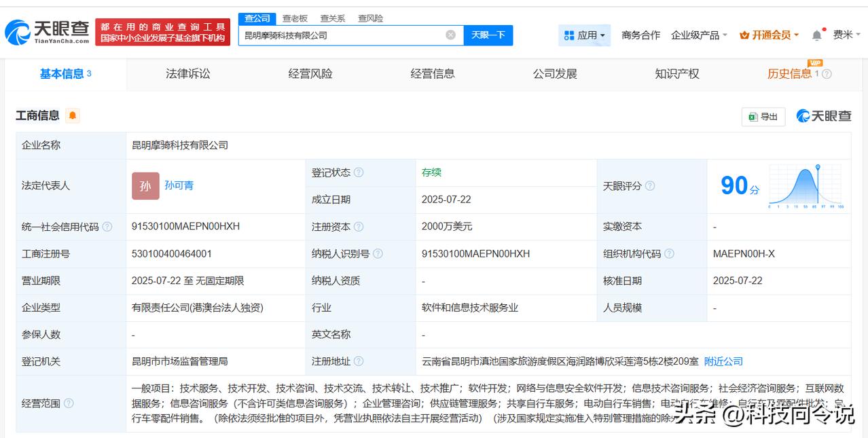Expand the 应用 dropdown
Screen dimensions: 868x438
(x=584, y=35)
